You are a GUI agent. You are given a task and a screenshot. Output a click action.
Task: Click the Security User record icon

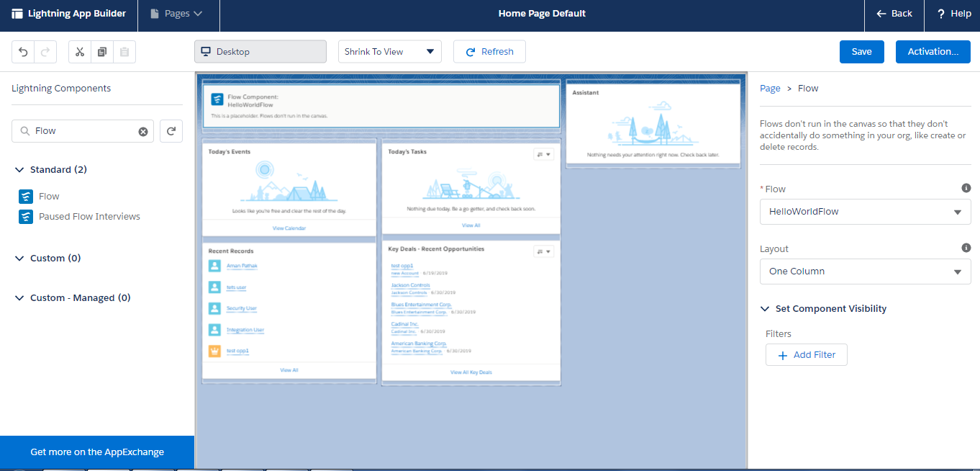click(214, 308)
